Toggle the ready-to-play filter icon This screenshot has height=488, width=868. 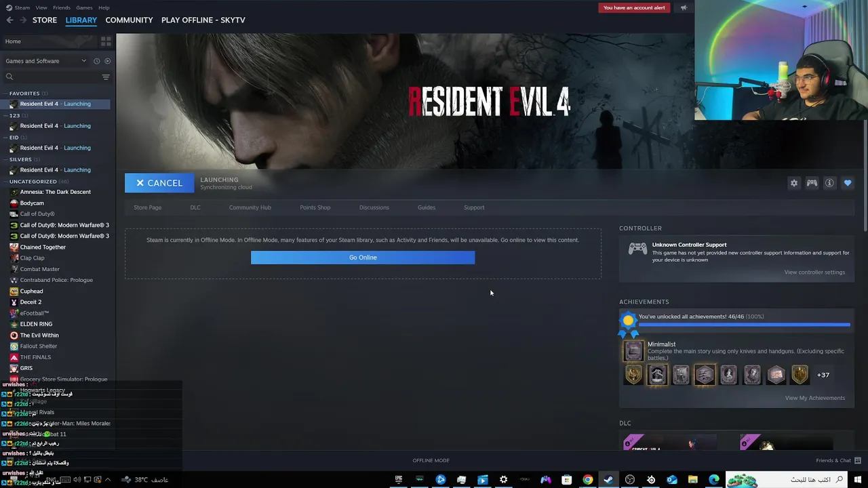[107, 61]
